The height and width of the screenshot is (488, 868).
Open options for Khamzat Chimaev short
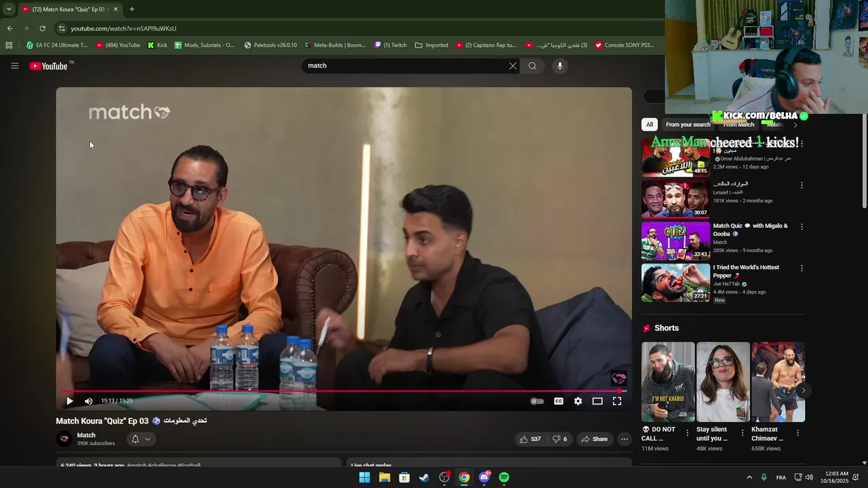coord(797,432)
